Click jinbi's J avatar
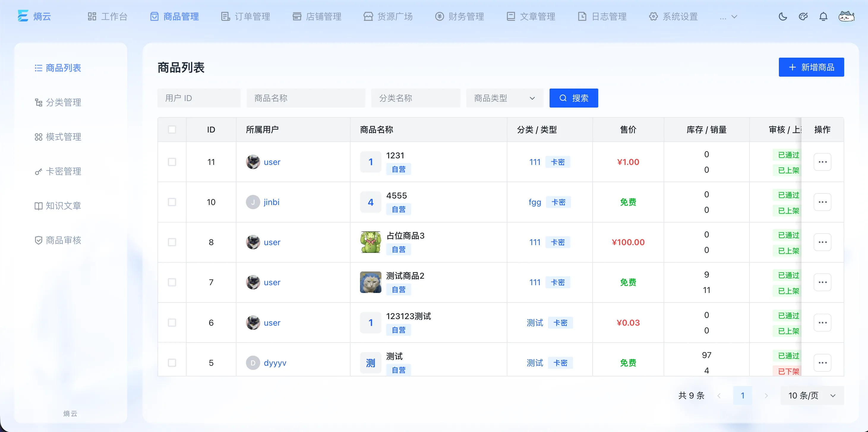Screen dimensions: 868x432 [x=253, y=202]
